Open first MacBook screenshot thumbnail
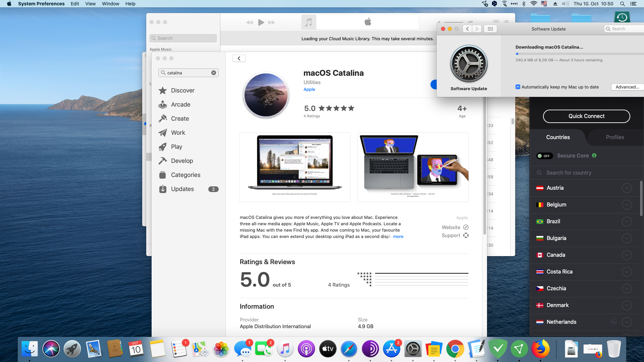 click(x=294, y=167)
